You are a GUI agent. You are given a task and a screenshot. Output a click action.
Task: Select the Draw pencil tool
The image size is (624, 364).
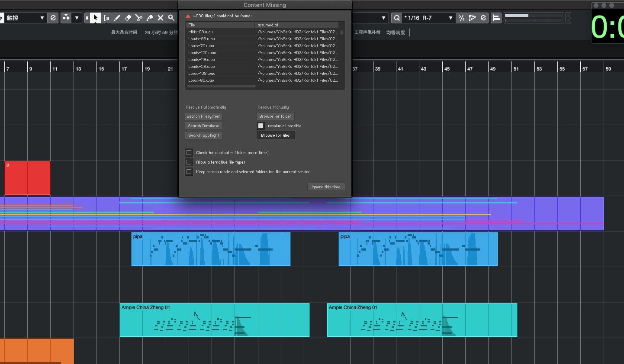117,18
